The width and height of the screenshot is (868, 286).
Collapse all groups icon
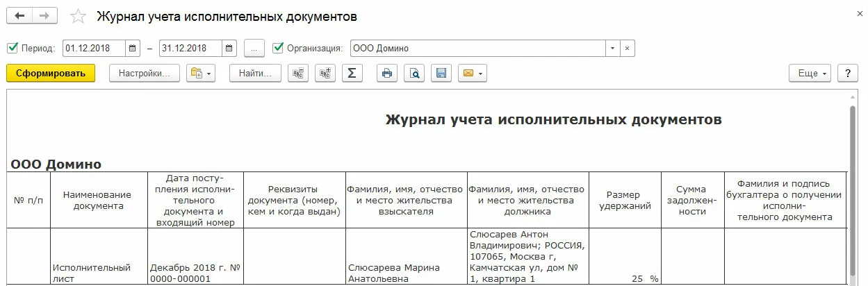click(x=298, y=73)
